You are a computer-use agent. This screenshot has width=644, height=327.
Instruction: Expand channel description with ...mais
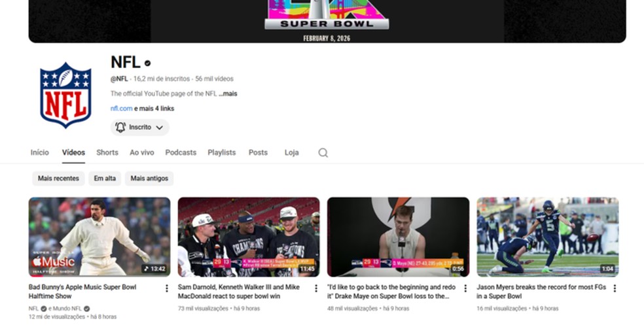tap(228, 94)
